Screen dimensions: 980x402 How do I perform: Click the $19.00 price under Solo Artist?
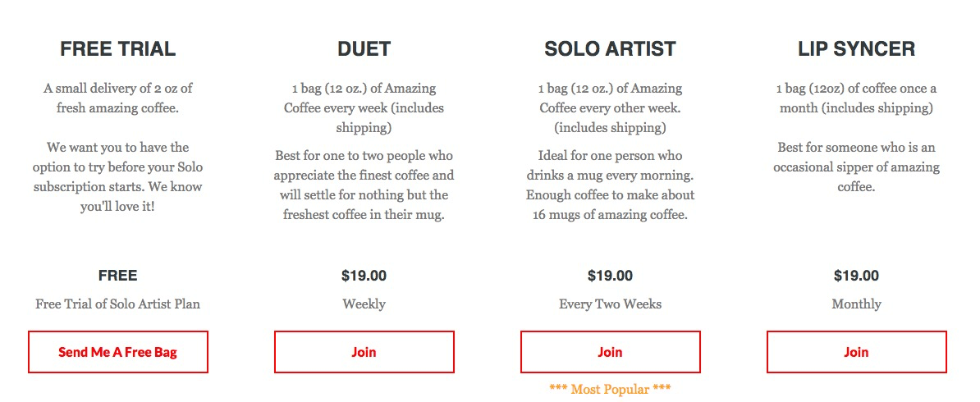click(x=610, y=276)
